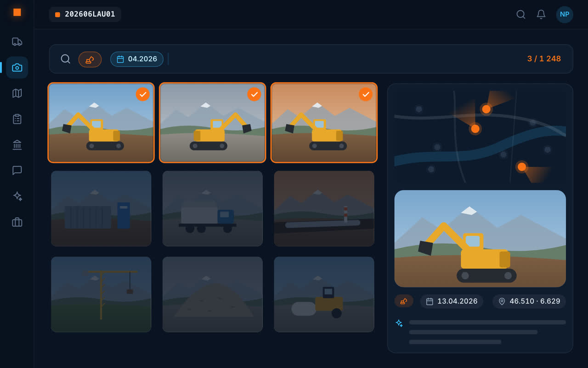Open the clipboard checklist sidebar icon
588x368 pixels.
[x=17, y=119]
